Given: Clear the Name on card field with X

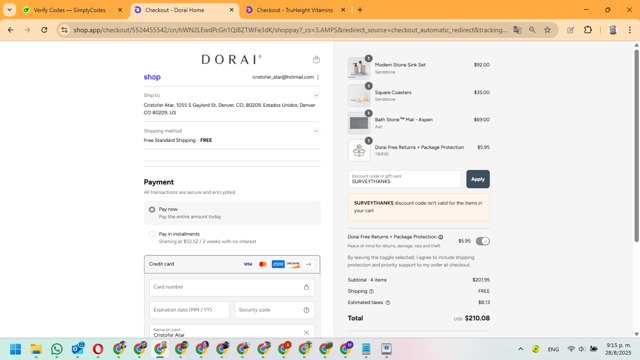Looking at the screenshot, I should [307, 333].
